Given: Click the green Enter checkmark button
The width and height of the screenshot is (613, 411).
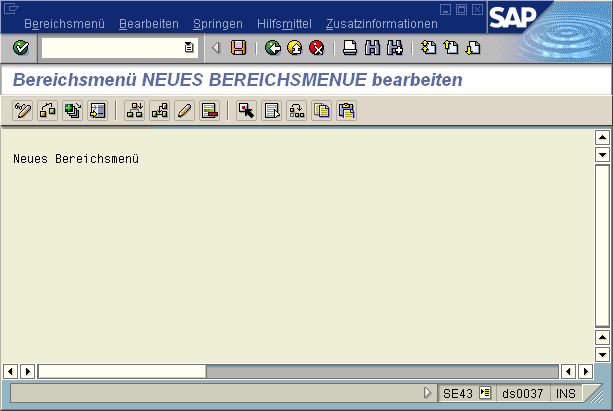Looking at the screenshot, I should coord(21,48).
